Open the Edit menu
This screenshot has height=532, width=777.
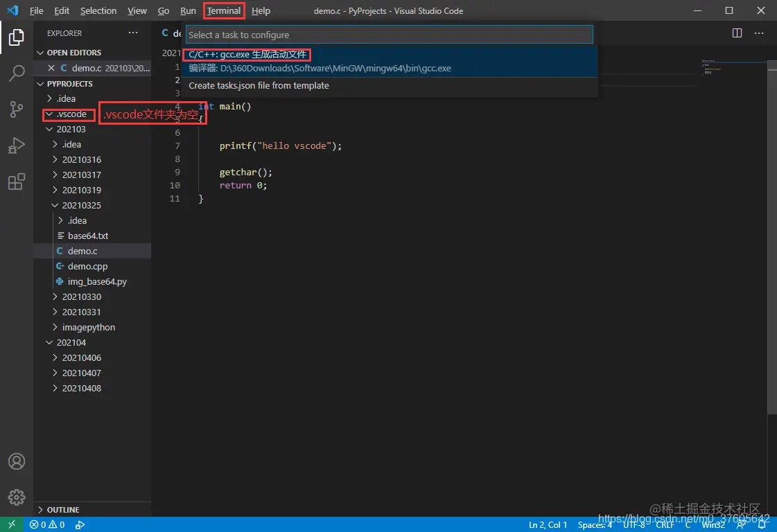coord(62,11)
